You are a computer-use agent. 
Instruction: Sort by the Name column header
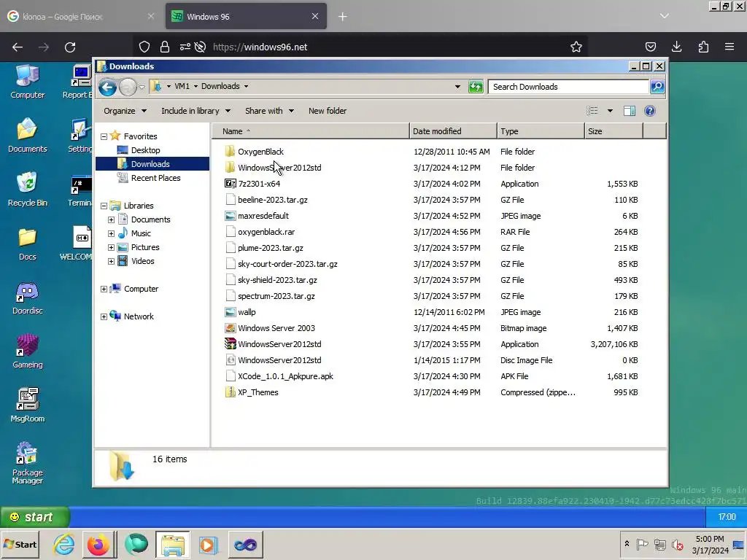click(310, 131)
